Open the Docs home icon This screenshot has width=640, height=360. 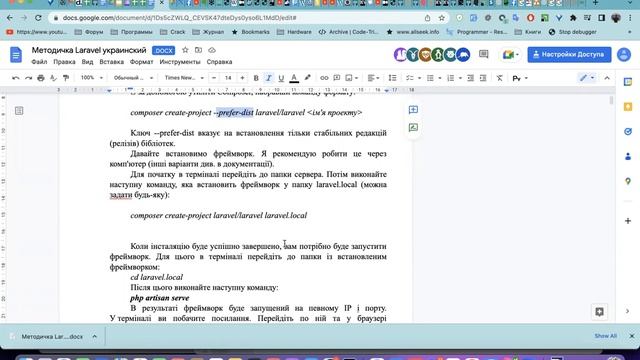pyautogui.click(x=16, y=55)
